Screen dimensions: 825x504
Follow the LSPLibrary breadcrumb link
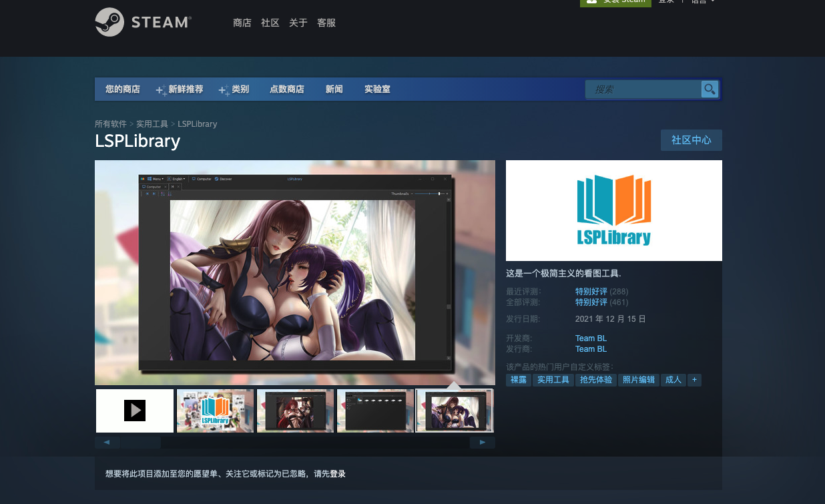pyautogui.click(x=197, y=124)
